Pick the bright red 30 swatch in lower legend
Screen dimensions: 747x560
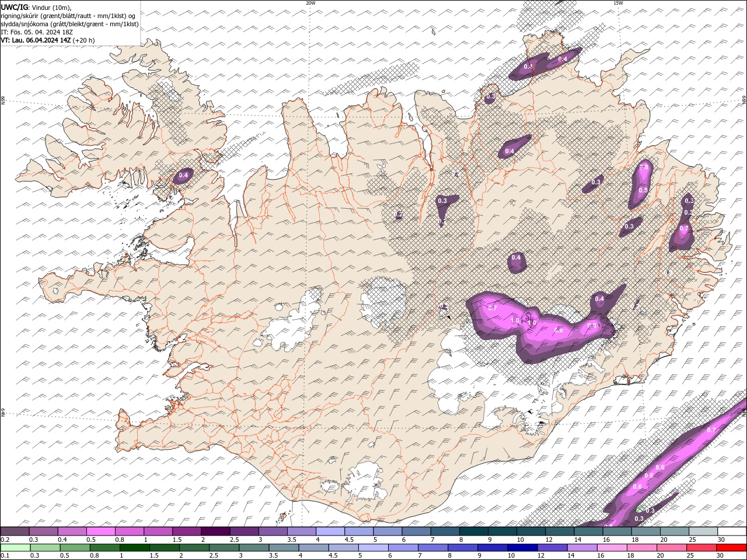(x=731, y=547)
